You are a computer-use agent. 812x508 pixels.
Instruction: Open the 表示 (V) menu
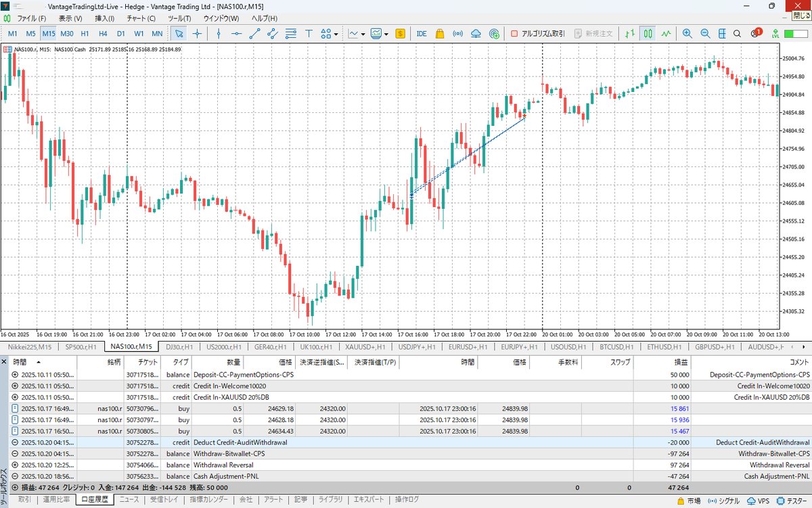point(70,18)
